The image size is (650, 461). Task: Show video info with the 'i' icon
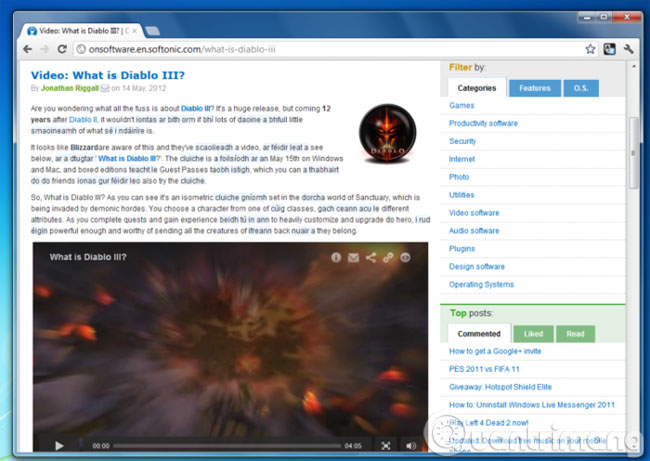336,257
